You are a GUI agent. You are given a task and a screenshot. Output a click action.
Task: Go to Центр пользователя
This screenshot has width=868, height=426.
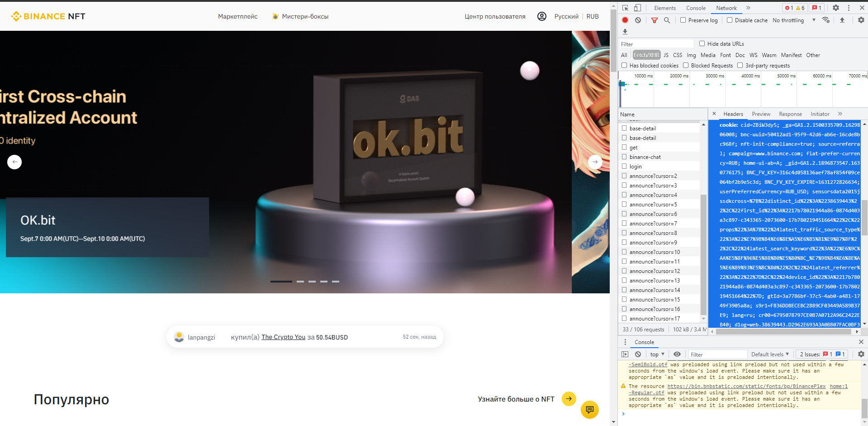(x=495, y=16)
